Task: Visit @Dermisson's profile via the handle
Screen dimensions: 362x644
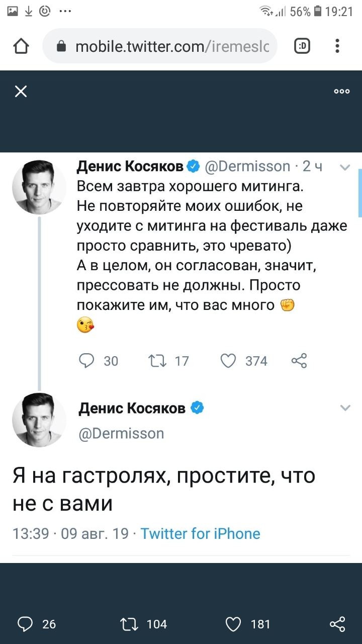Action: tap(121, 433)
